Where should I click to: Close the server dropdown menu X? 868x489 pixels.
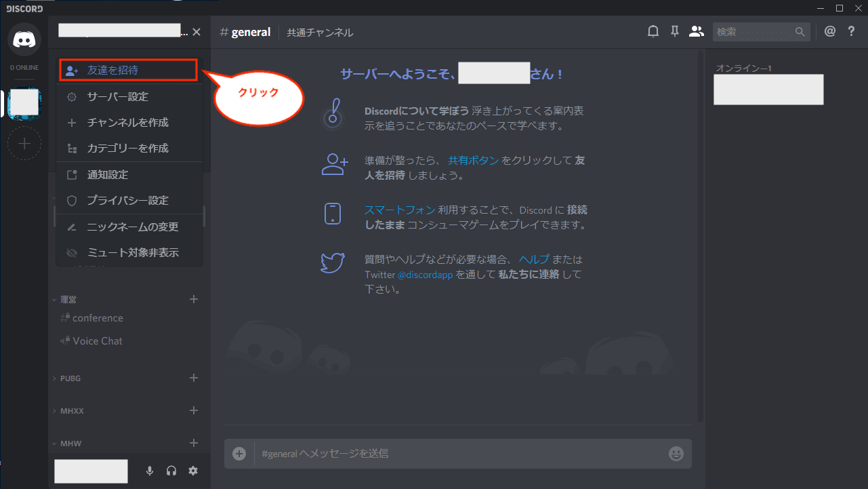197,32
